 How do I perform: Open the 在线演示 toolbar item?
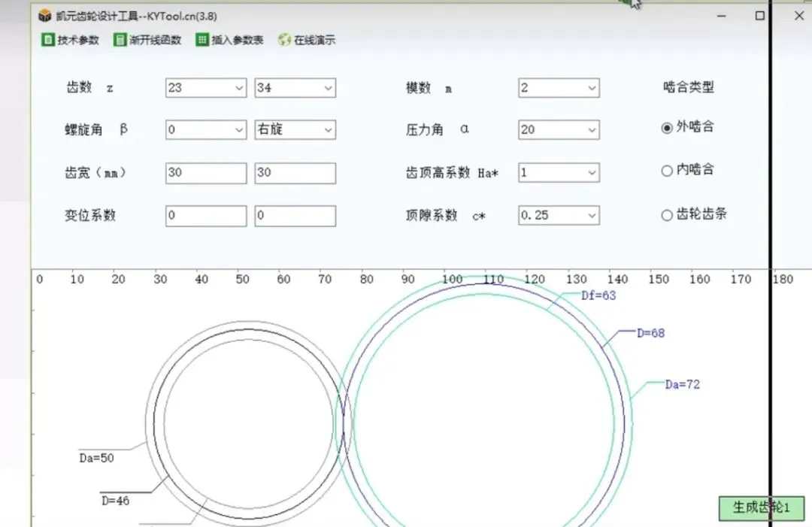point(307,40)
